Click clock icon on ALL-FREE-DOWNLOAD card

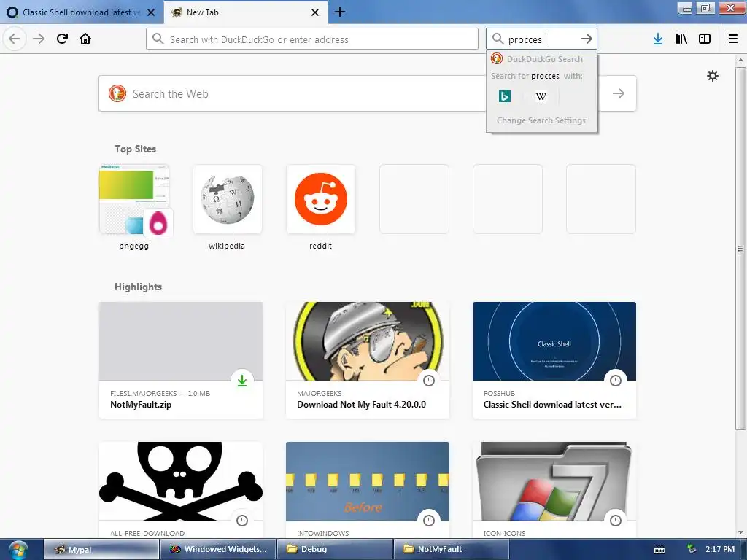point(242,521)
